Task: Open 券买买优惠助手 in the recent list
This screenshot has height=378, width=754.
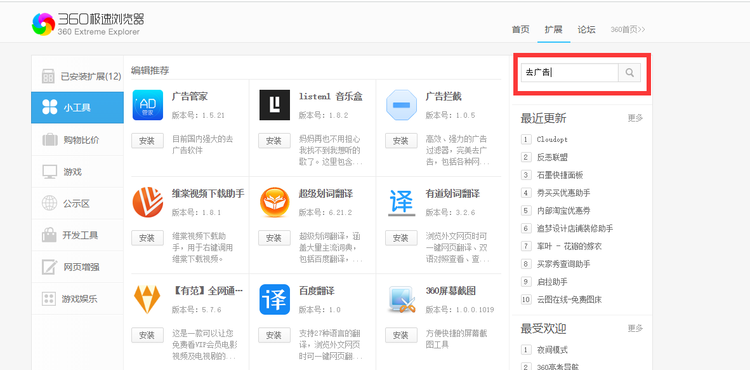Action: (563, 192)
